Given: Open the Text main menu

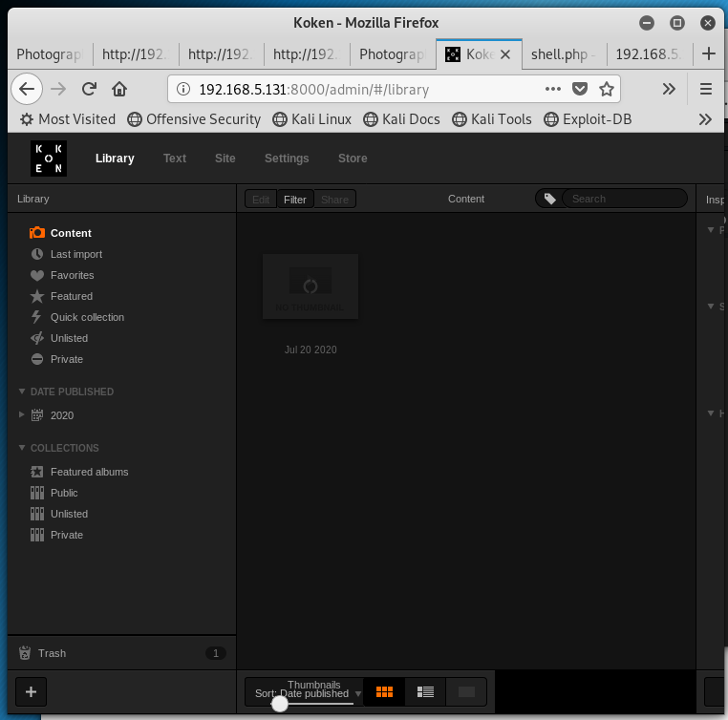Looking at the screenshot, I should 175,159.
